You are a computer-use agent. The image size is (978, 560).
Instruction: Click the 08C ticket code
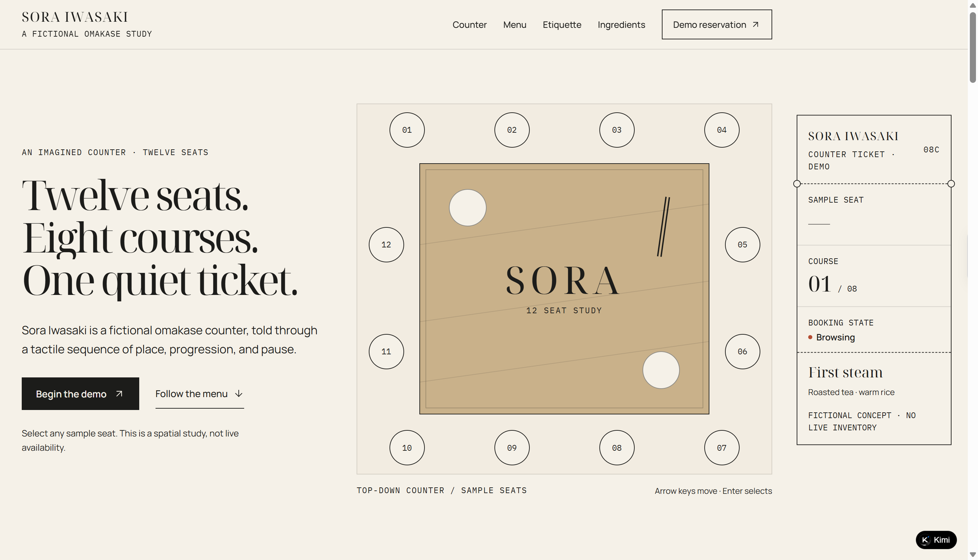pyautogui.click(x=931, y=150)
